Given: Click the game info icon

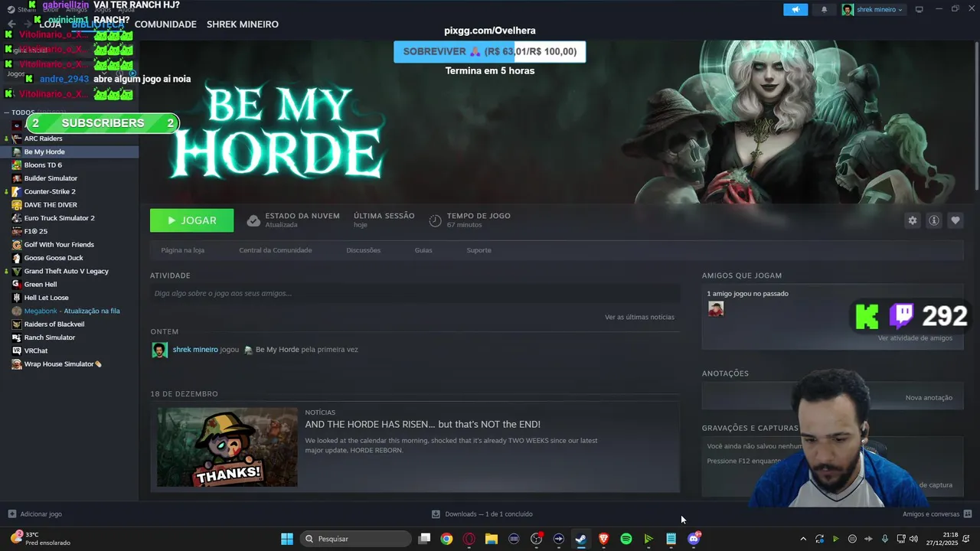Looking at the screenshot, I should [934, 220].
